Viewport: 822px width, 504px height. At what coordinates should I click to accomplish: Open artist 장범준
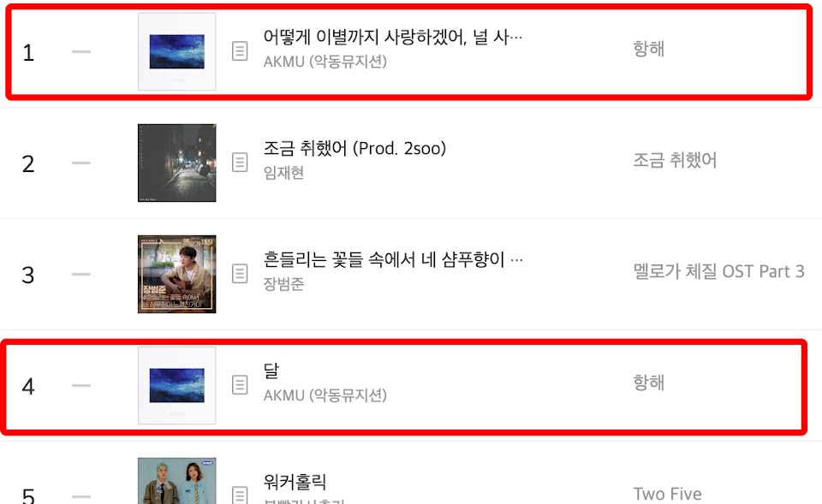[283, 284]
